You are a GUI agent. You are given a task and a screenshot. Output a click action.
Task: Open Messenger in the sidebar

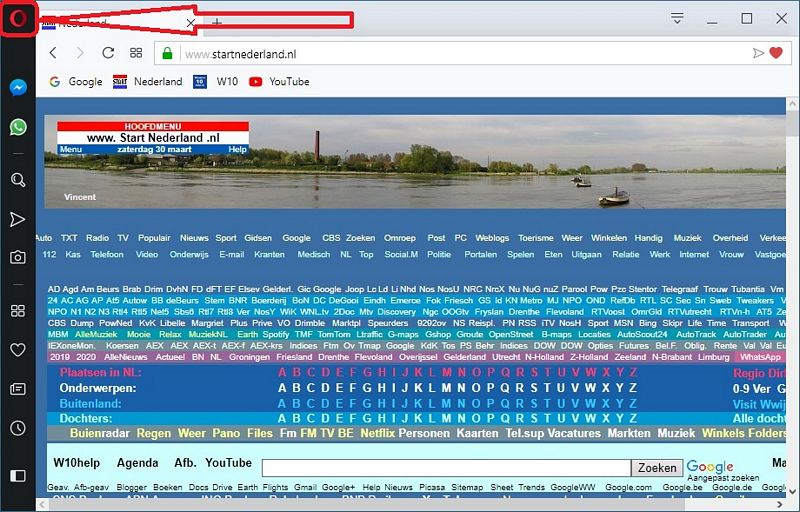coord(18,88)
